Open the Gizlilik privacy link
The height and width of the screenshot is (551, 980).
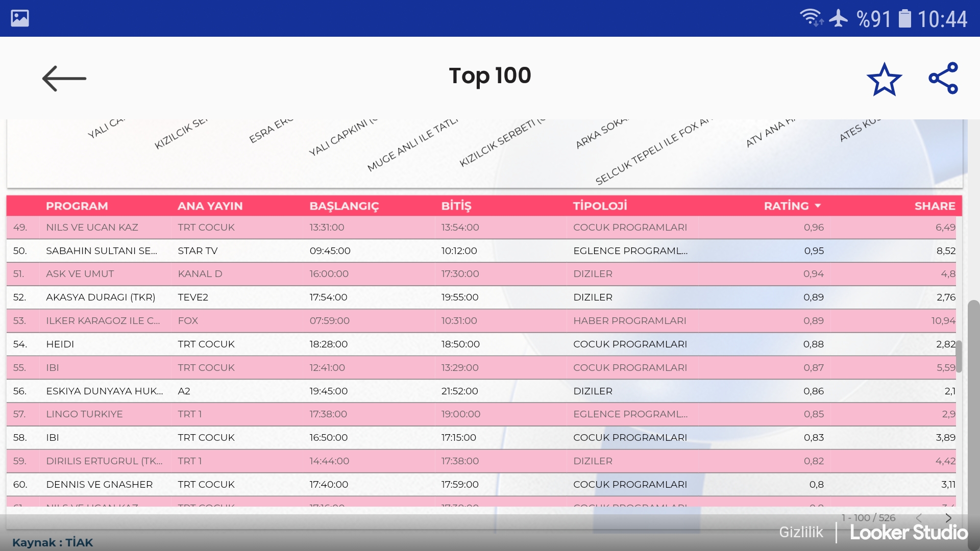point(800,532)
